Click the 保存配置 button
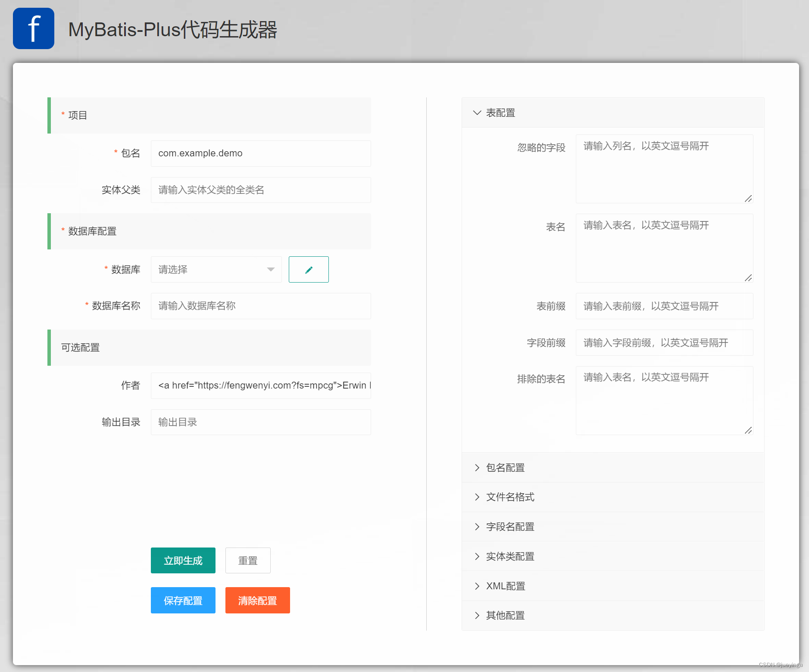Image resolution: width=809 pixels, height=672 pixels. point(183,600)
